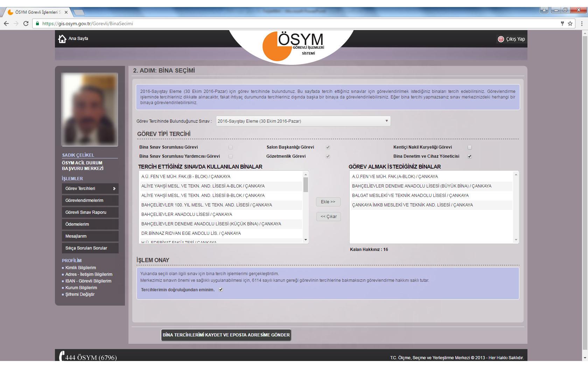Image resolution: width=588 pixels, height=368 pixels.
Task: Open Mesajlarım menu item
Action: click(90, 236)
